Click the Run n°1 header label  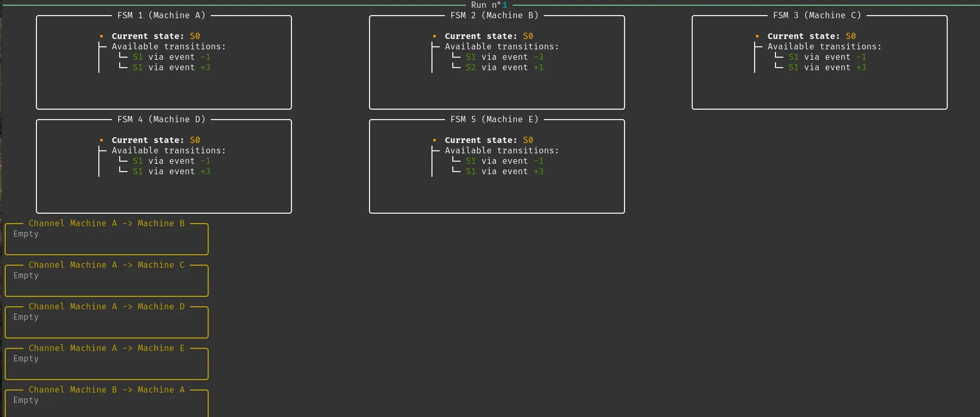tap(489, 5)
